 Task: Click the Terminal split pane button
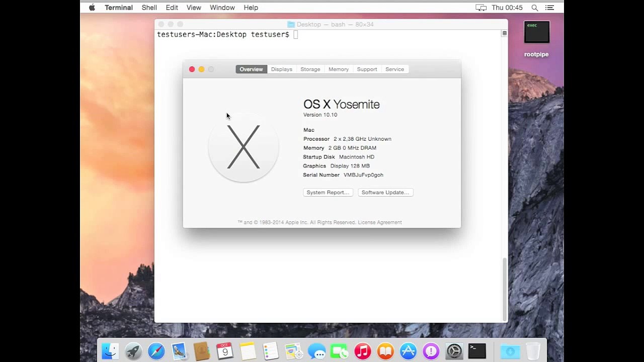(504, 33)
